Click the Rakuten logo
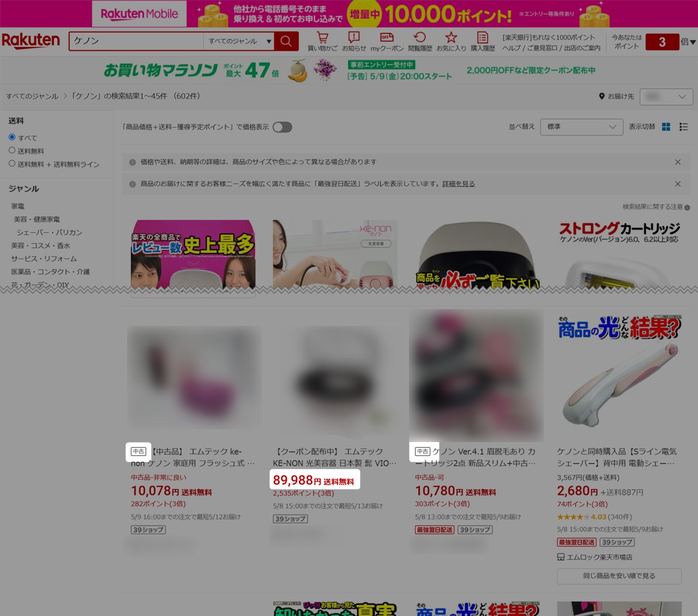 tap(31, 41)
